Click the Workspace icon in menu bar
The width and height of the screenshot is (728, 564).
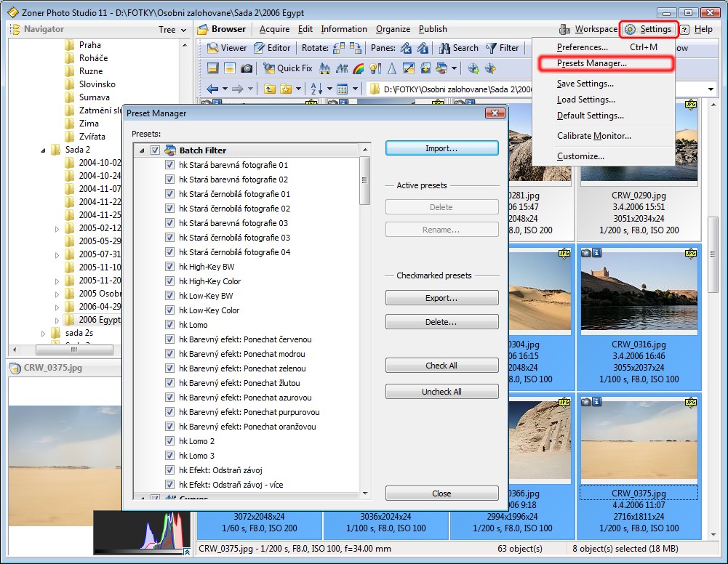coord(564,29)
